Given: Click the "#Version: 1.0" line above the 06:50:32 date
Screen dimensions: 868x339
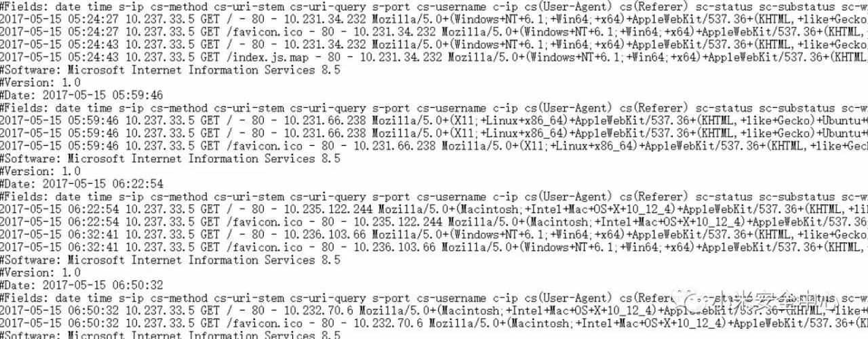Looking at the screenshot, I should coord(40,273).
